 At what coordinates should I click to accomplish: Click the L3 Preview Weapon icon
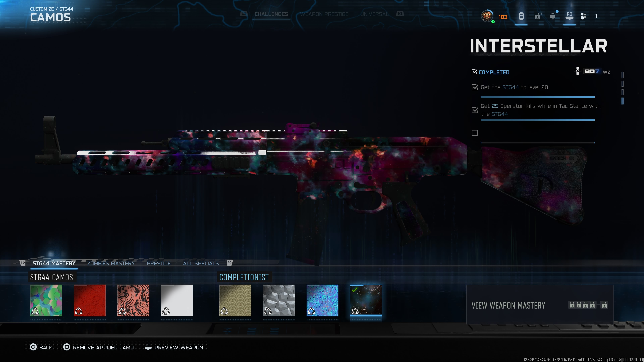point(148,347)
